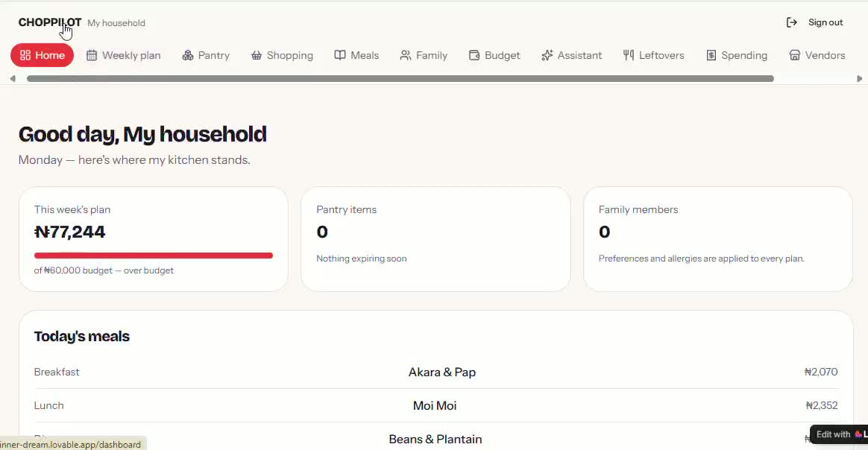Click the 'Lunch' row label

coord(48,406)
